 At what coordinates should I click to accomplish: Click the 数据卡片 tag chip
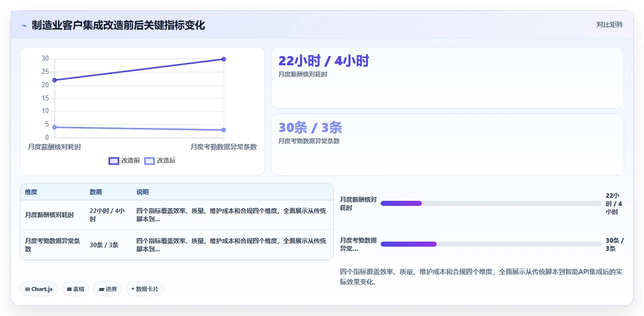click(145, 289)
